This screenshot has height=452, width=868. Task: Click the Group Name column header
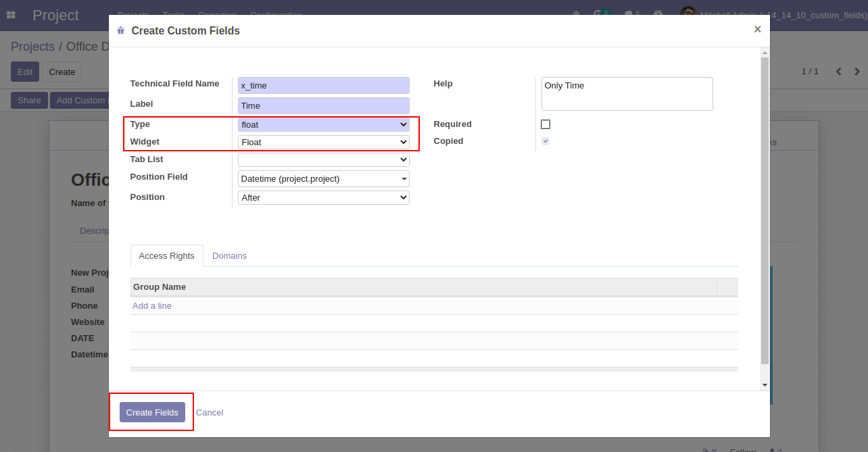coord(423,287)
